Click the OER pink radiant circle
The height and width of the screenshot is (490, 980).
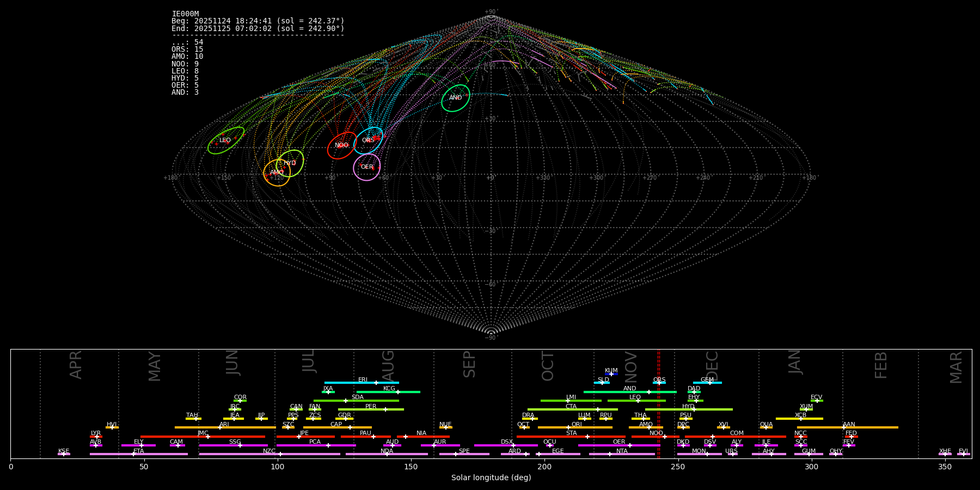pyautogui.click(x=367, y=167)
